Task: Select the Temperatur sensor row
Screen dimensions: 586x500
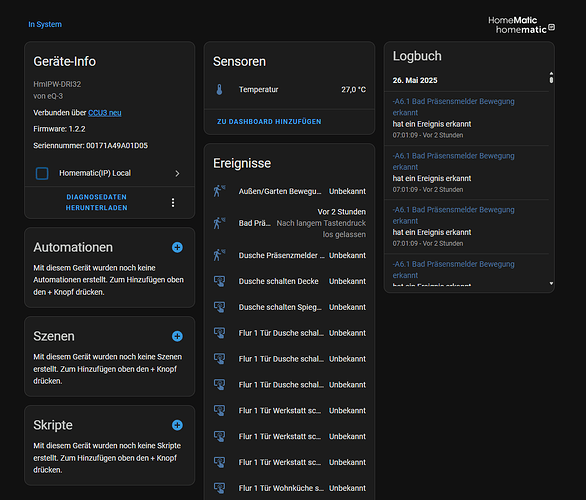Action: [x=289, y=90]
